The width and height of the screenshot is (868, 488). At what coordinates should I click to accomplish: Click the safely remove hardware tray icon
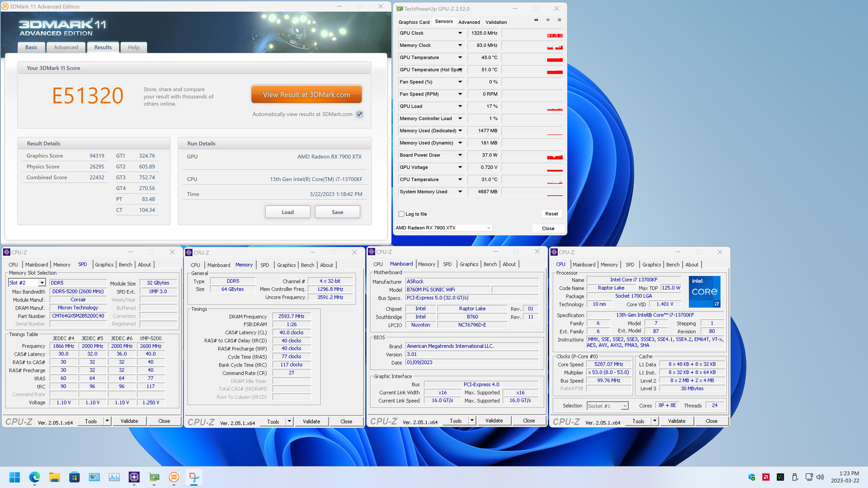[x=795, y=477]
